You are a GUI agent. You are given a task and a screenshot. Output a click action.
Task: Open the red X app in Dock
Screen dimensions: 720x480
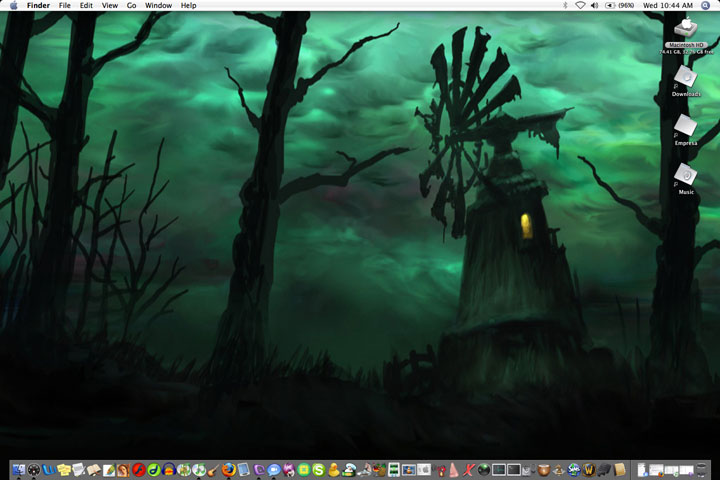click(469, 470)
